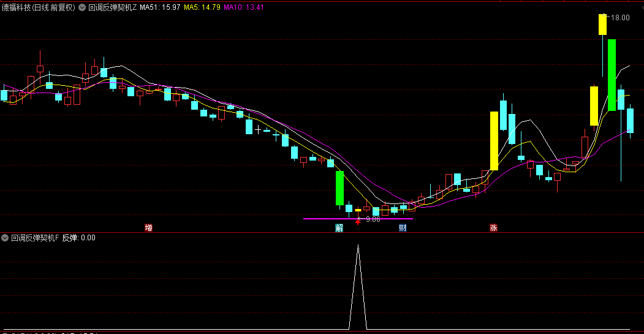Click the cyan 解 marker icon
This screenshot has height=334, width=644.
[x=339, y=227]
